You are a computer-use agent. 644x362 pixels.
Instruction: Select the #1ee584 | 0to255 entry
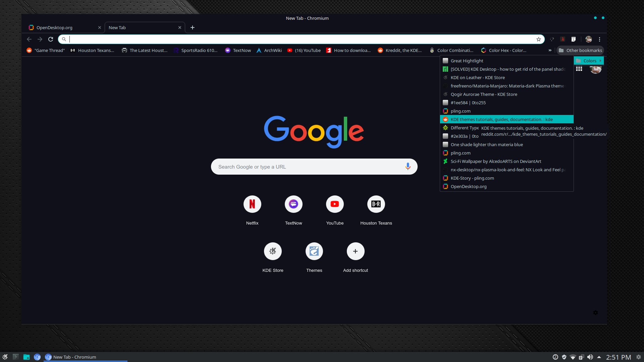point(506,103)
